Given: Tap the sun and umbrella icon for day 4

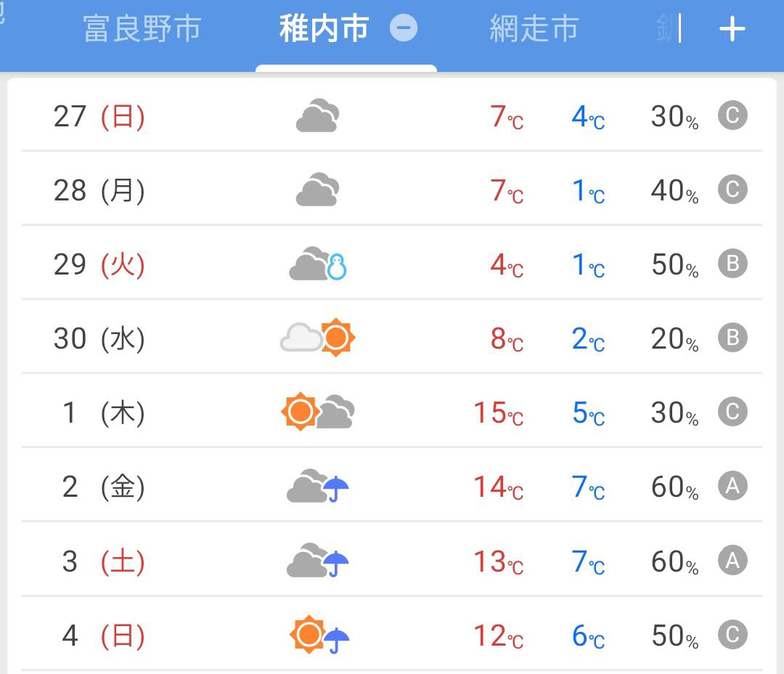Looking at the screenshot, I should click(319, 635).
